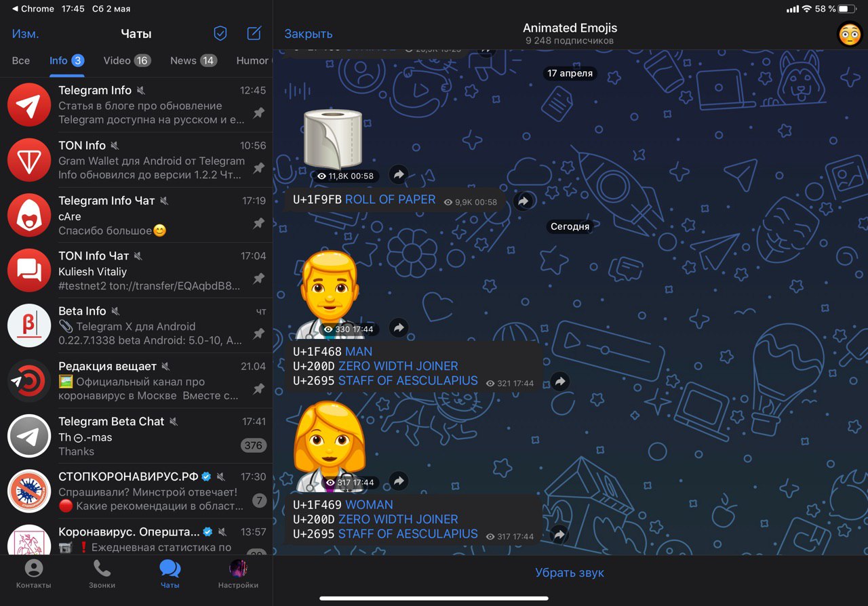
Task: Open STAFF OF AESCULAPIUS link in WOMAN message
Action: (408, 533)
